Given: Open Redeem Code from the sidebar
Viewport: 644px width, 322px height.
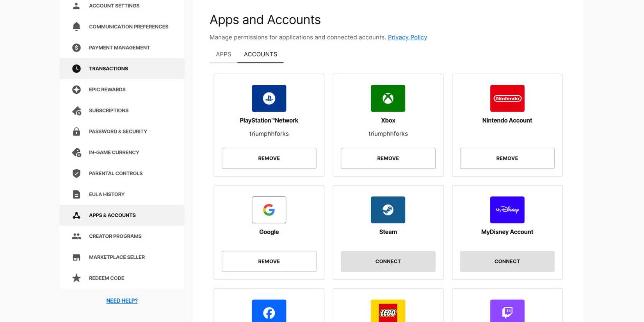Looking at the screenshot, I should tap(107, 278).
